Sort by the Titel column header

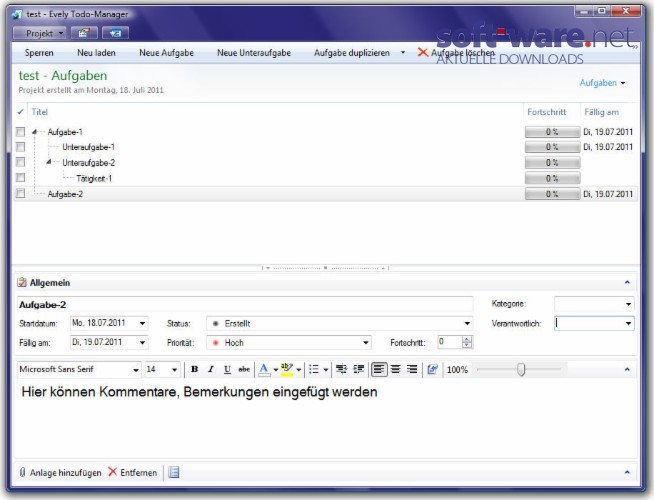[x=40, y=112]
